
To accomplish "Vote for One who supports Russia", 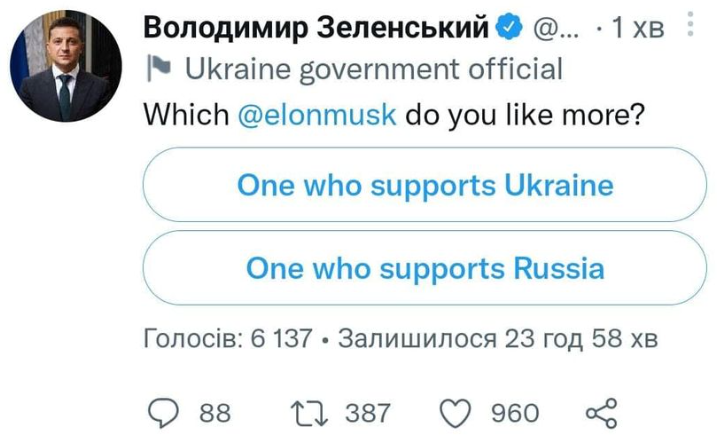I will tap(425, 269).
